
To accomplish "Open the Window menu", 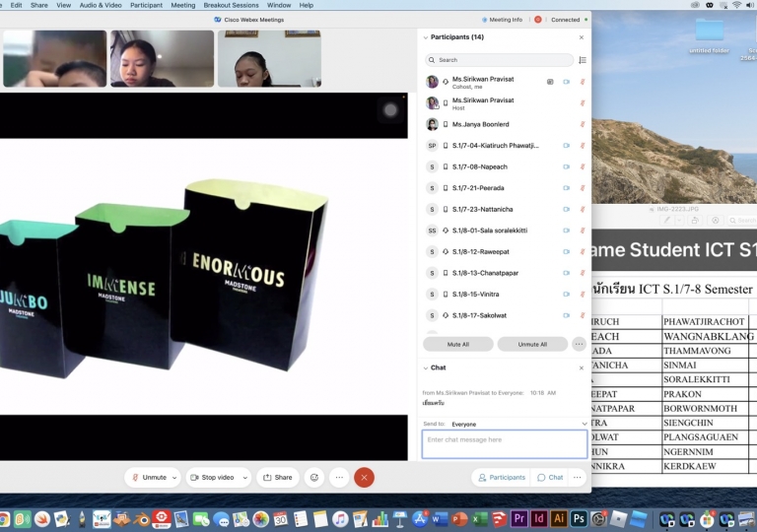I will 279,5.
